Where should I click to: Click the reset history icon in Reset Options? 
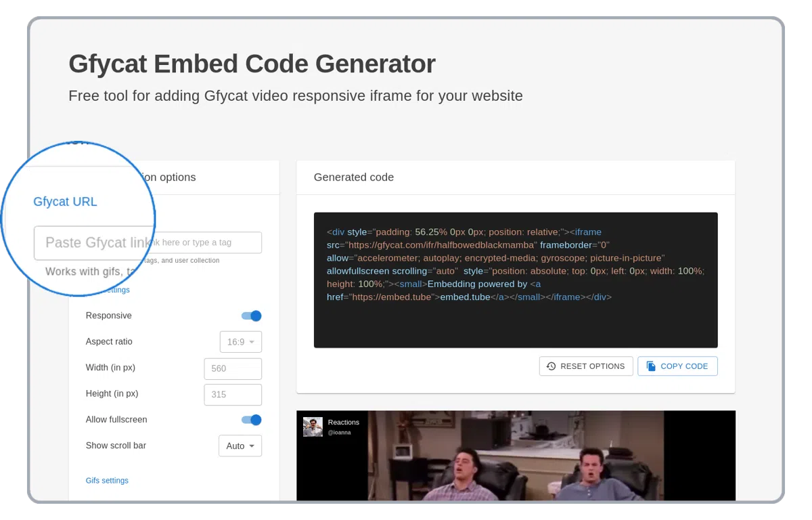tap(551, 366)
